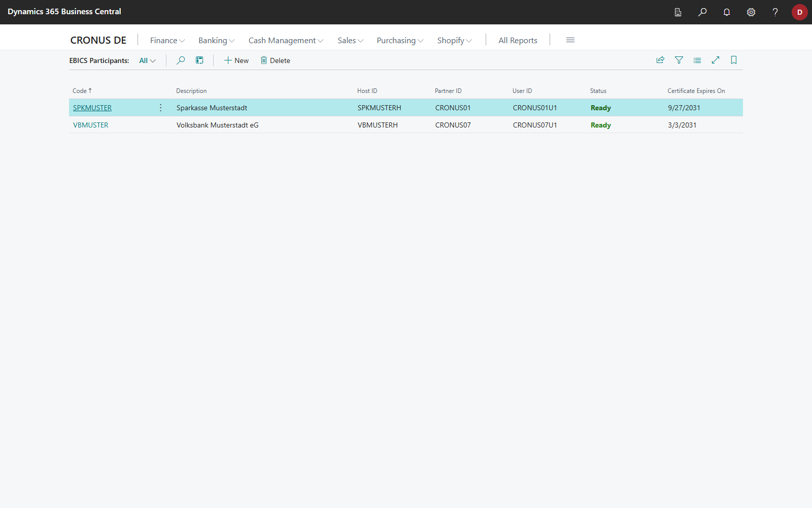Change list layout view icon

(x=697, y=60)
